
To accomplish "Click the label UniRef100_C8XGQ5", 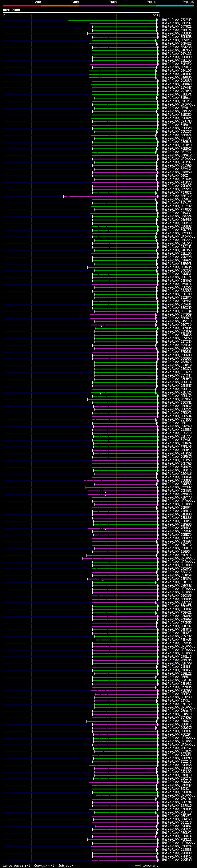I will coord(176,267).
